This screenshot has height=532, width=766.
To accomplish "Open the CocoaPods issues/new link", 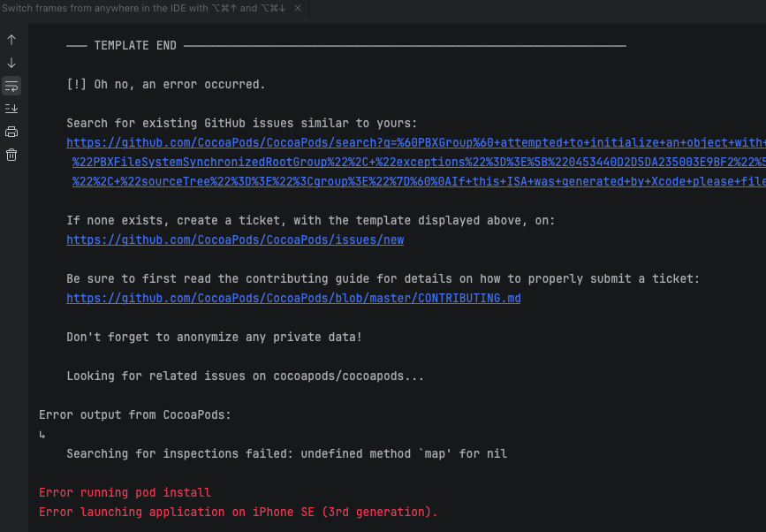I will point(235,239).
